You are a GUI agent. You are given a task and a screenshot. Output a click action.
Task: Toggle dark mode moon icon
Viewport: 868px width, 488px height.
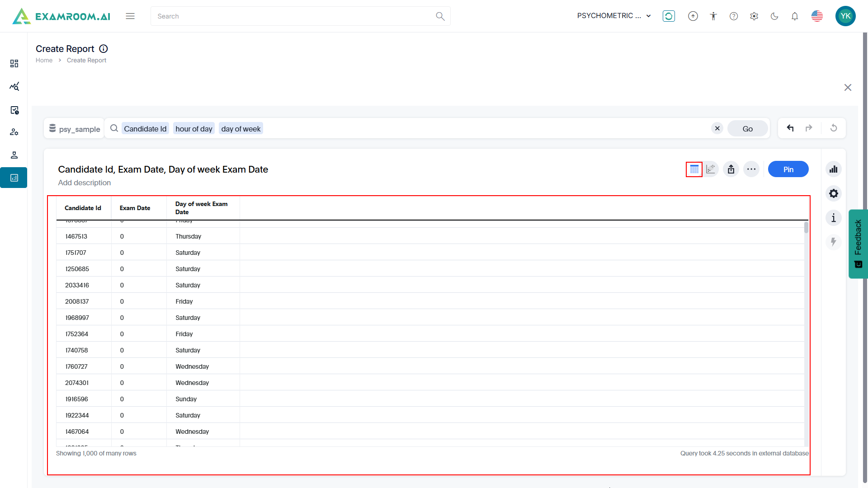(774, 16)
